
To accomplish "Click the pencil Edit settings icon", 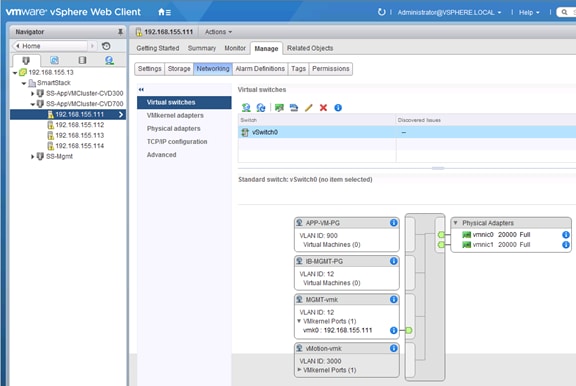I will coord(309,108).
